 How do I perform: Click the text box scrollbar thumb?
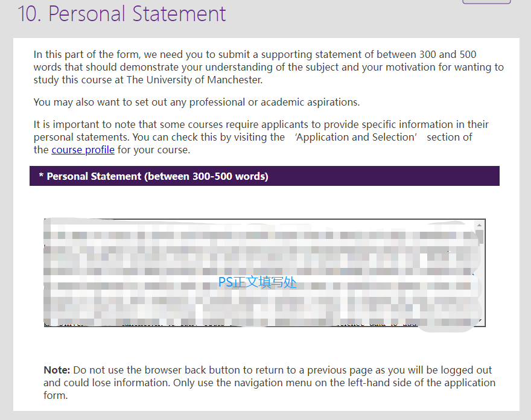coord(480,237)
